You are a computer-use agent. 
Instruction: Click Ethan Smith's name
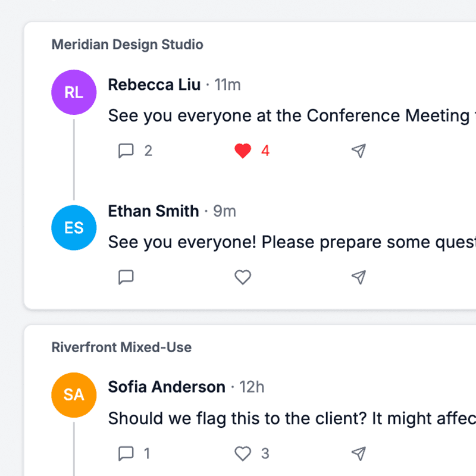[x=153, y=211]
